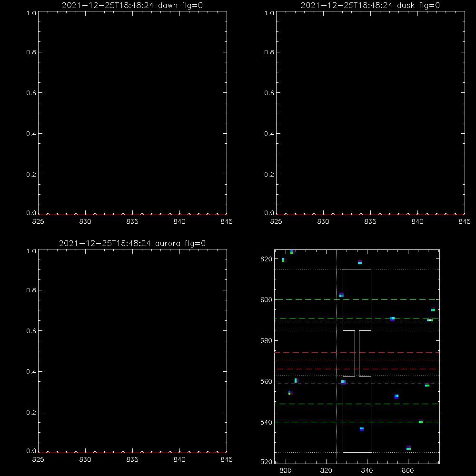Select the 0.6 y-axis label in dusk plot
476x476 pixels.
[x=269, y=93]
